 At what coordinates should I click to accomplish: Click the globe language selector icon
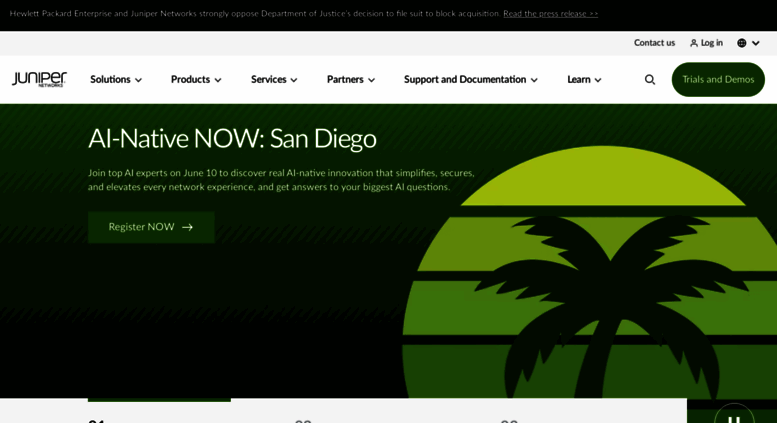pyautogui.click(x=741, y=43)
